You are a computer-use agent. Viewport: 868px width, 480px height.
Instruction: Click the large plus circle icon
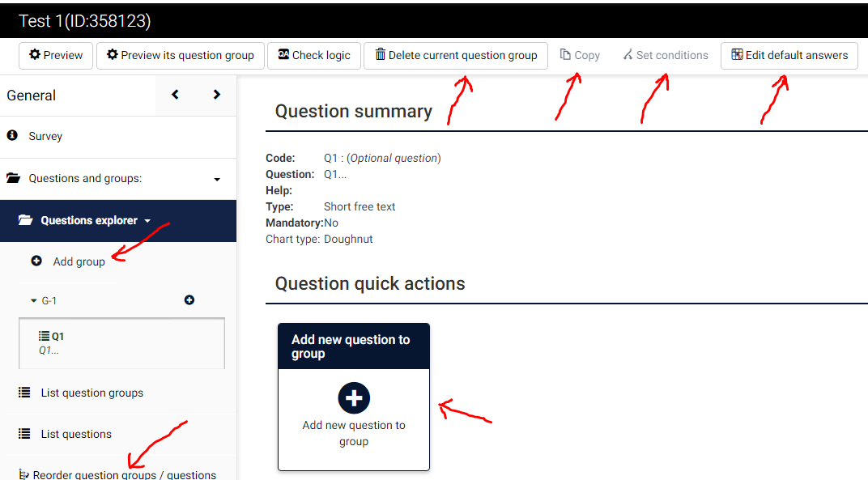(354, 398)
